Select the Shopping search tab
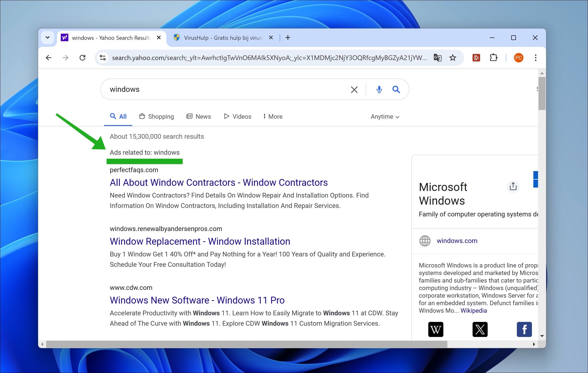This screenshot has width=588, height=373. pyautogui.click(x=156, y=116)
